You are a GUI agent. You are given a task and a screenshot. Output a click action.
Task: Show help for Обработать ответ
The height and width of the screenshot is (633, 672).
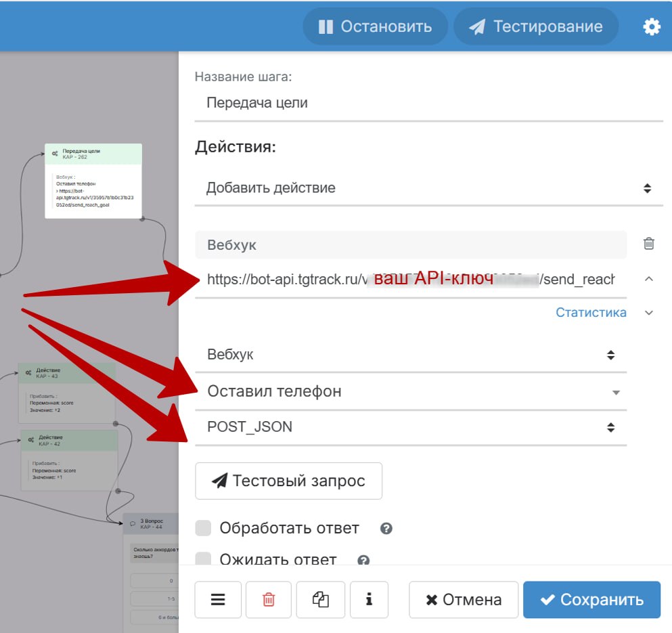click(386, 528)
